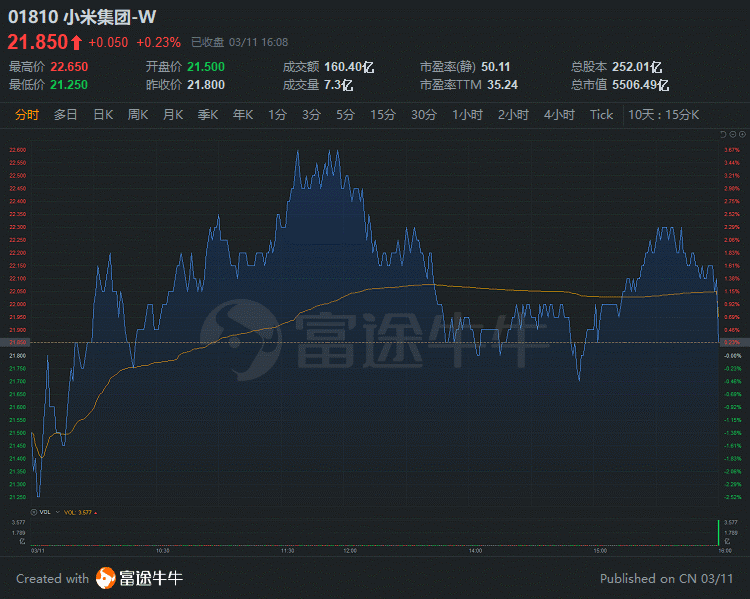The image size is (750, 599).
Task: Switch to the 年K yearly tab
Action: click(243, 115)
